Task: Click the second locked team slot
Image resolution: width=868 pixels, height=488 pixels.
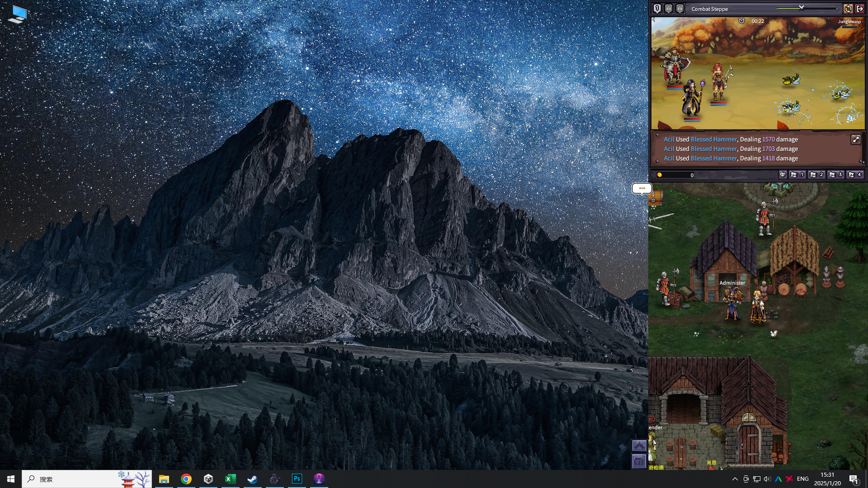Action: [x=679, y=9]
